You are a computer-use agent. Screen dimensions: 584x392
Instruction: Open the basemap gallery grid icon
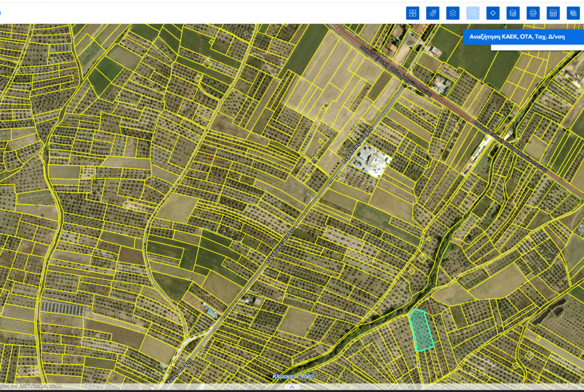pyautogui.click(x=413, y=13)
